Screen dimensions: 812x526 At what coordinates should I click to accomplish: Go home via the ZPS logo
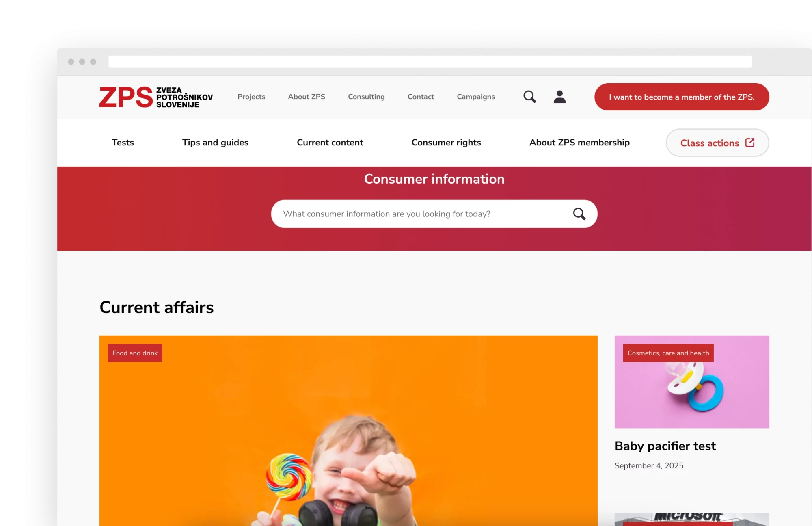pyautogui.click(x=156, y=97)
